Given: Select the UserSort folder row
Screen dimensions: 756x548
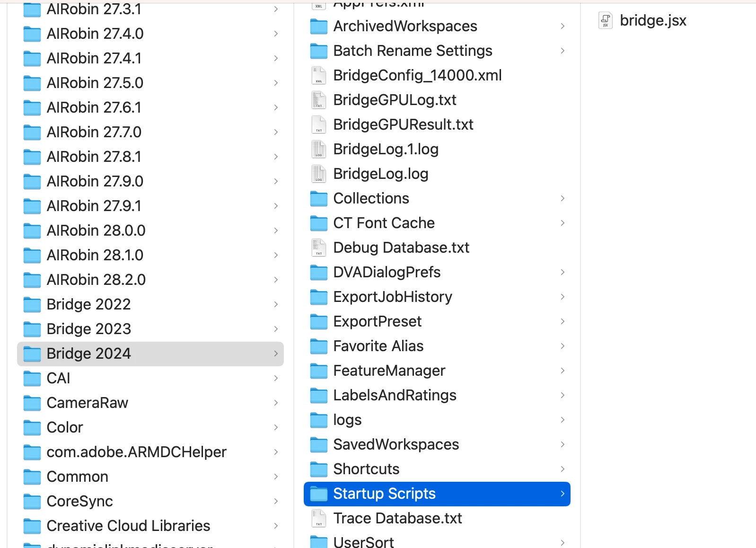Looking at the screenshot, I should (x=437, y=542).
